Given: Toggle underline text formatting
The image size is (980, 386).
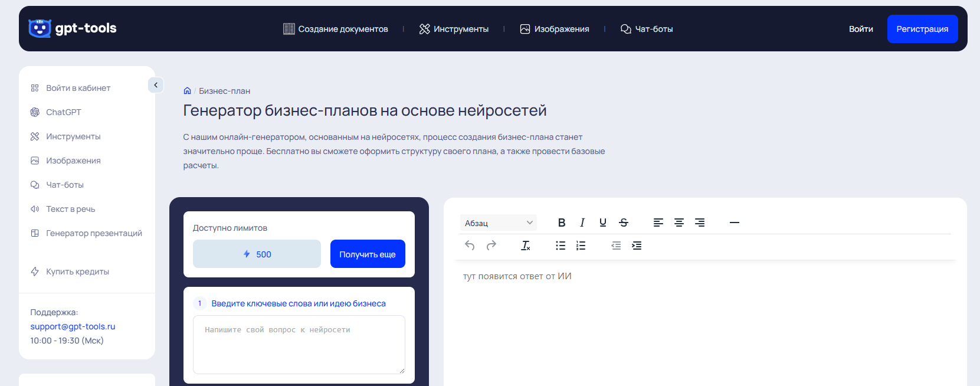Looking at the screenshot, I should point(602,223).
